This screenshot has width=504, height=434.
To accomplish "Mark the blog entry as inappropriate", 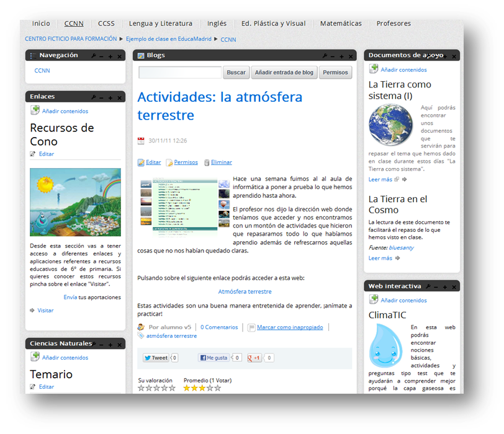I will pos(290,327).
